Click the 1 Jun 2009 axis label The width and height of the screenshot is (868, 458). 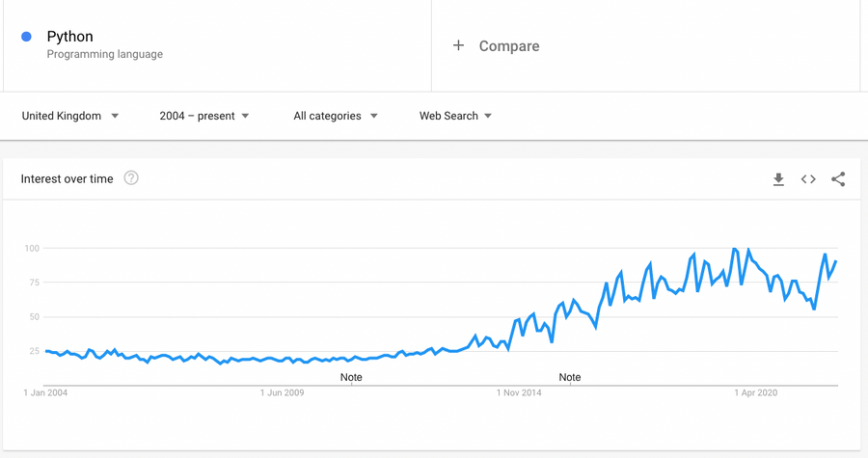[x=282, y=392]
